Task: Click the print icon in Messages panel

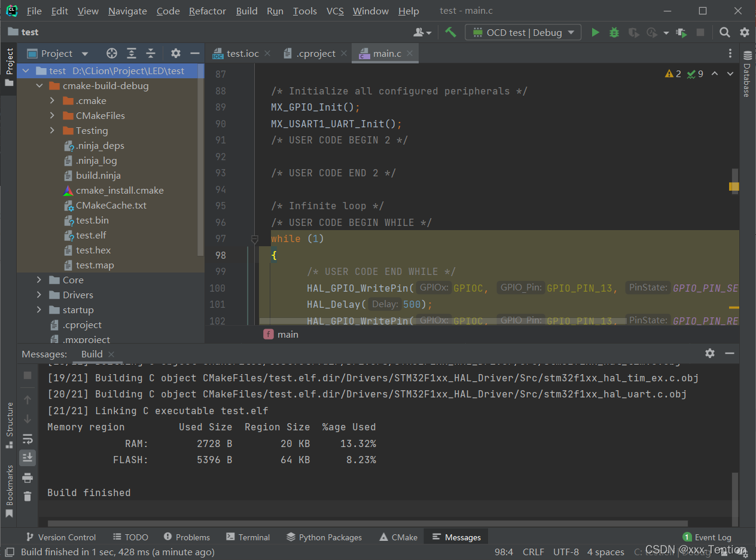Action: click(x=28, y=478)
